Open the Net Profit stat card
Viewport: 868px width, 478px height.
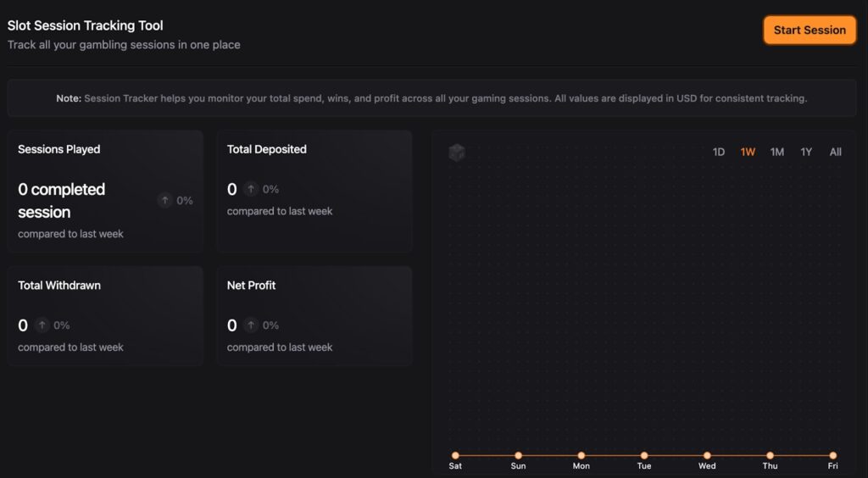pyautogui.click(x=314, y=315)
